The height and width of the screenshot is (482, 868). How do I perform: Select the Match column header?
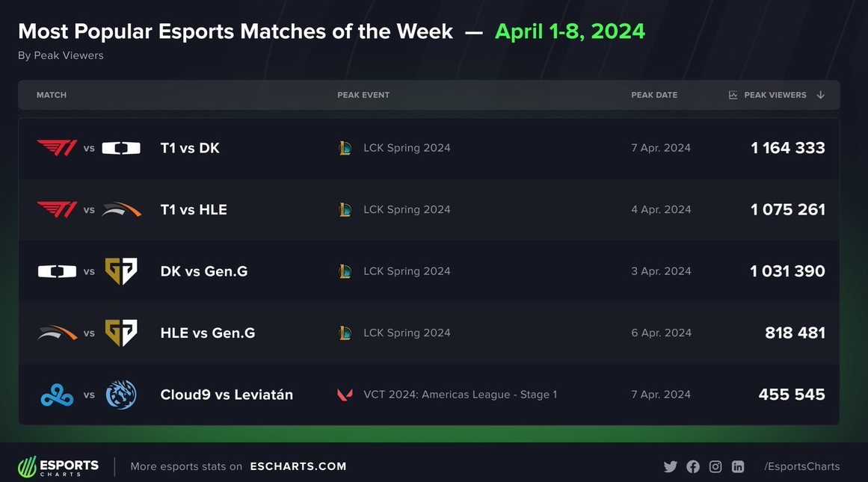(52, 95)
